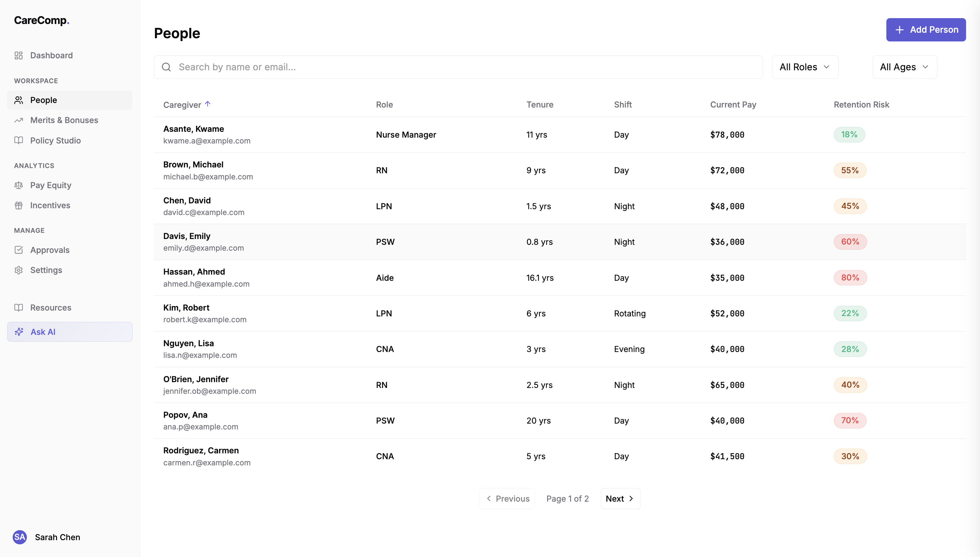Select Popov, Ana's row
The width and height of the screenshot is (980, 557).
(x=560, y=420)
